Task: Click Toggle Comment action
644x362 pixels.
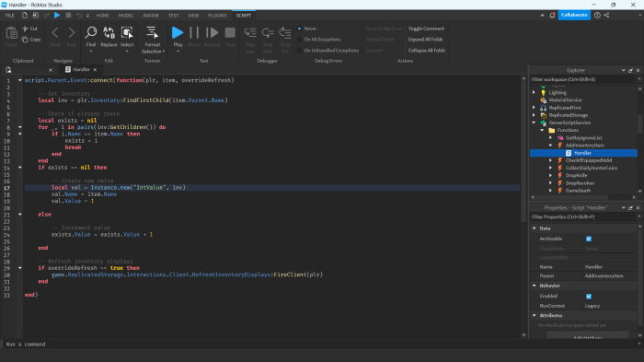Action: pyautogui.click(x=426, y=29)
